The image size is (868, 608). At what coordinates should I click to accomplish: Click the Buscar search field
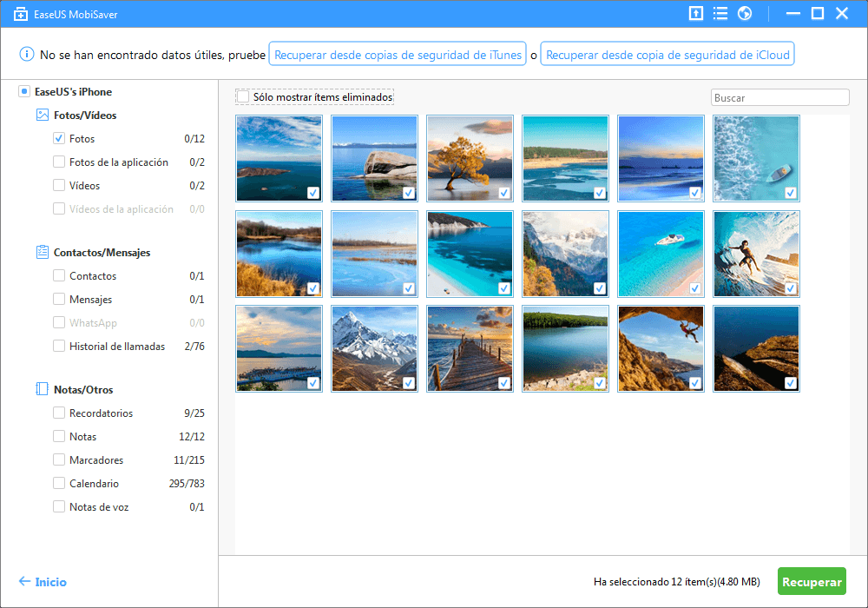pyautogui.click(x=779, y=98)
